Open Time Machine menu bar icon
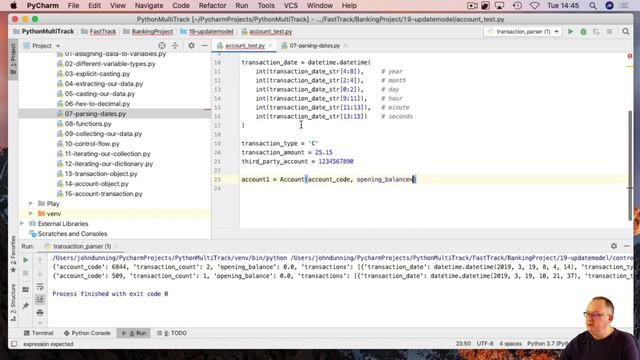The height and width of the screenshot is (360, 640). click(x=517, y=6)
